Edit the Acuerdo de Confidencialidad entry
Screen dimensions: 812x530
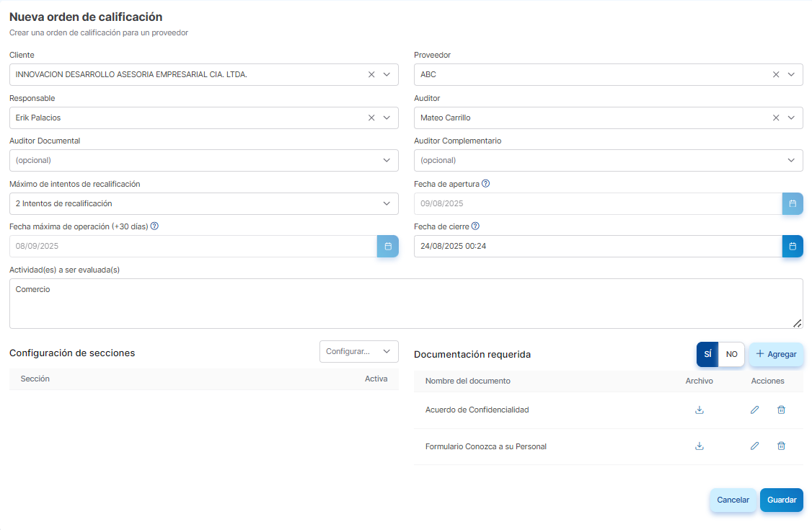[x=754, y=410]
